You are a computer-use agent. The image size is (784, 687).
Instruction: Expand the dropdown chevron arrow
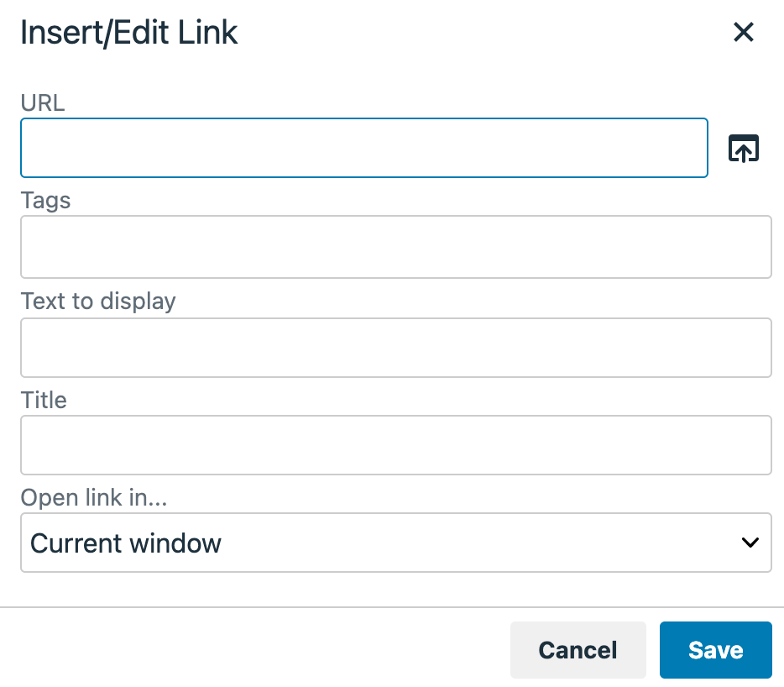(x=750, y=543)
